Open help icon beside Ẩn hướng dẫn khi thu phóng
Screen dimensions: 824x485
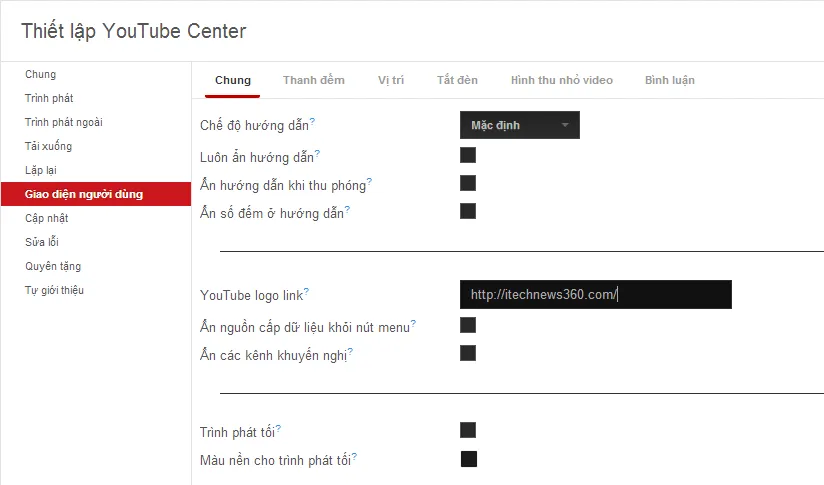(369, 181)
